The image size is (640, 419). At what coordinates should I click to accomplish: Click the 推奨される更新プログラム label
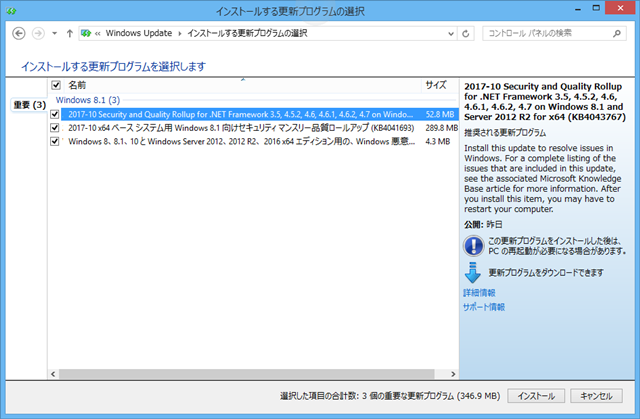pyautogui.click(x=505, y=133)
